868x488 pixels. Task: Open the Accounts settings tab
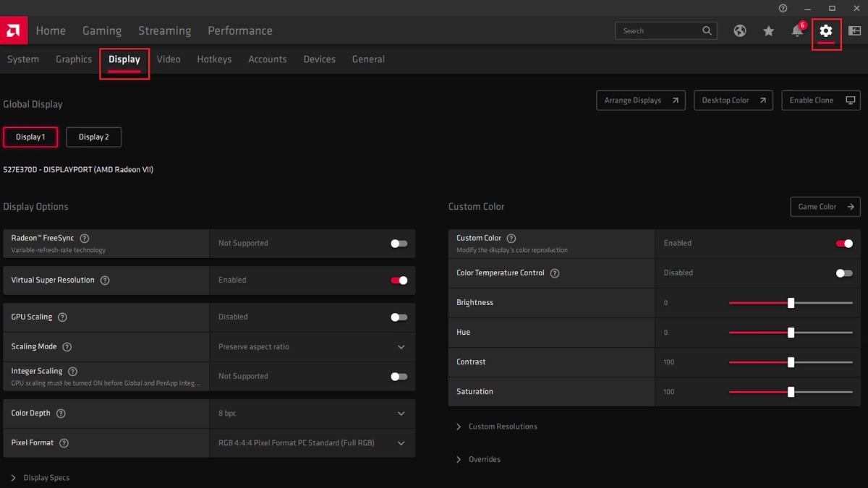point(268,59)
